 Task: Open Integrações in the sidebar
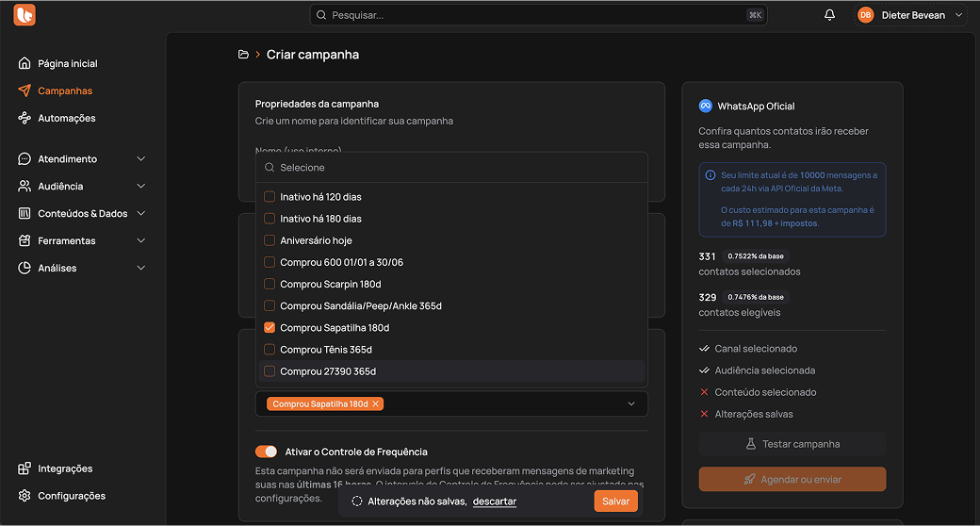point(64,468)
